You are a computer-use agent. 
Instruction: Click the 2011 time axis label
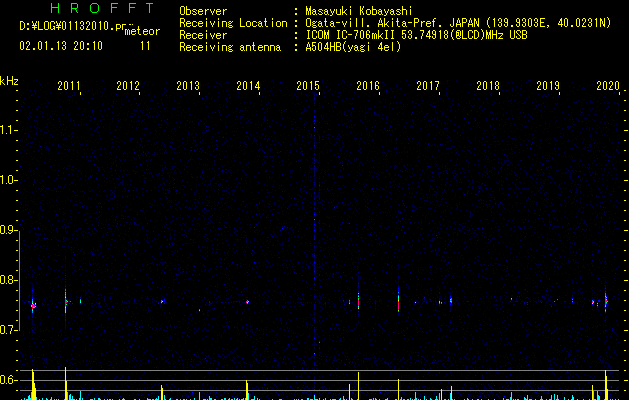69,85
